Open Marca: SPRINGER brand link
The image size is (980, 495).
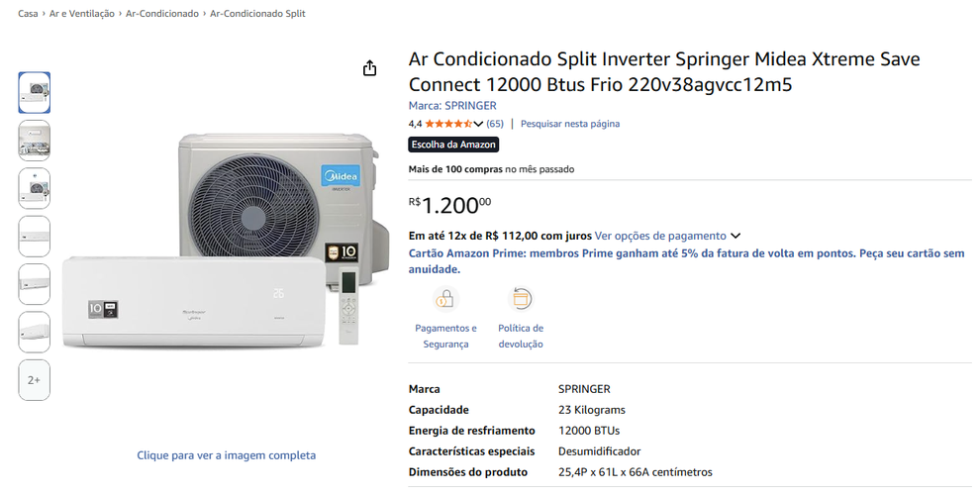[x=452, y=106]
